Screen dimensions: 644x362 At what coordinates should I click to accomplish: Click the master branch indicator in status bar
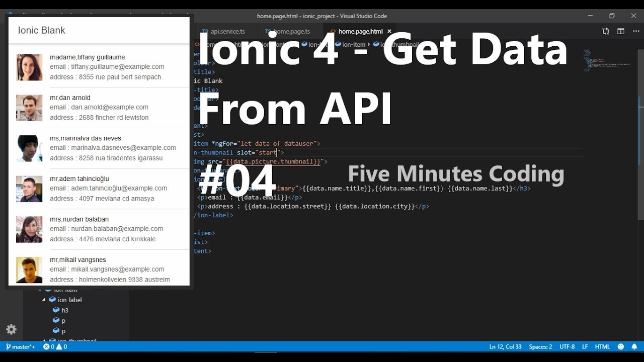pyautogui.click(x=21, y=346)
